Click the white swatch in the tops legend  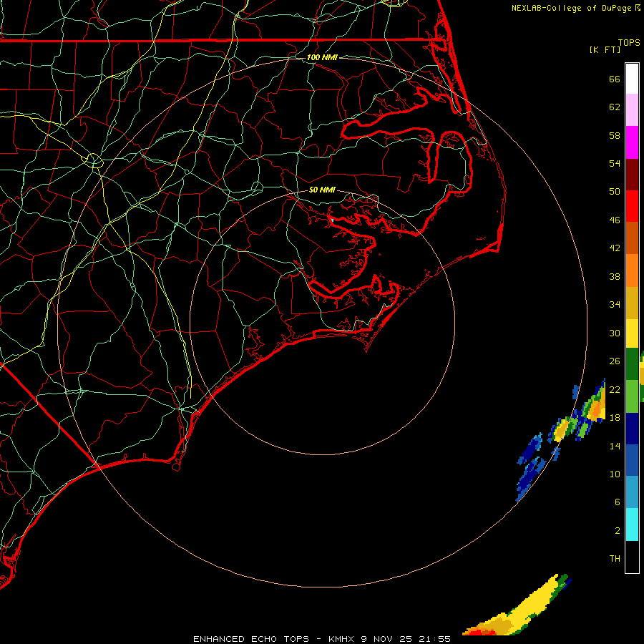[x=632, y=79]
